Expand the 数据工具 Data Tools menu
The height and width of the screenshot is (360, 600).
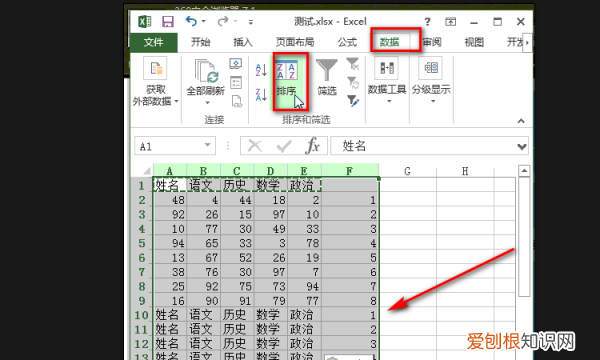(x=387, y=80)
